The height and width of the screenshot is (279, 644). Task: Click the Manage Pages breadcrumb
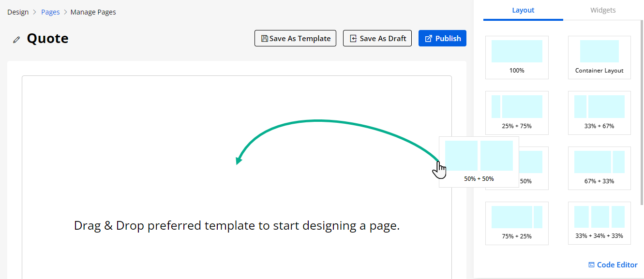coord(93,12)
